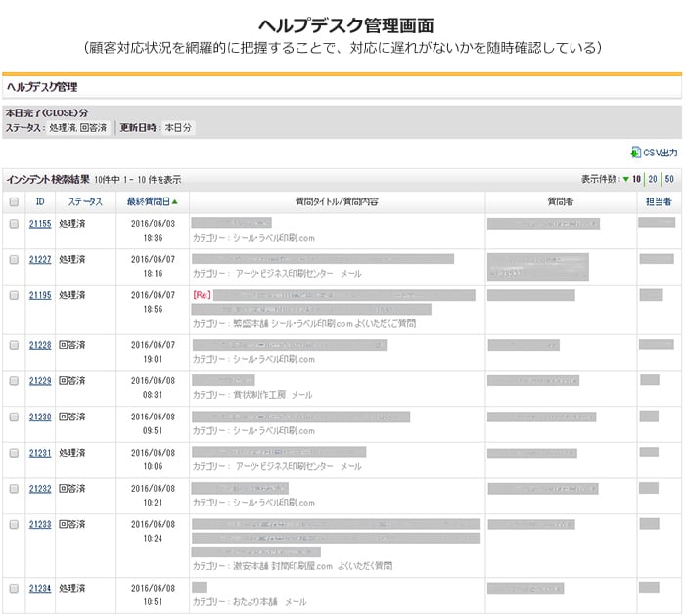This screenshot has height=616, width=685.
Task: Click the 回答済 status in row 21228
Action: (x=72, y=345)
